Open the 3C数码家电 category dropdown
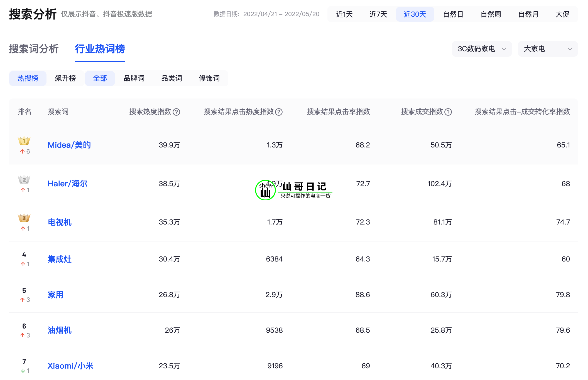 [482, 49]
